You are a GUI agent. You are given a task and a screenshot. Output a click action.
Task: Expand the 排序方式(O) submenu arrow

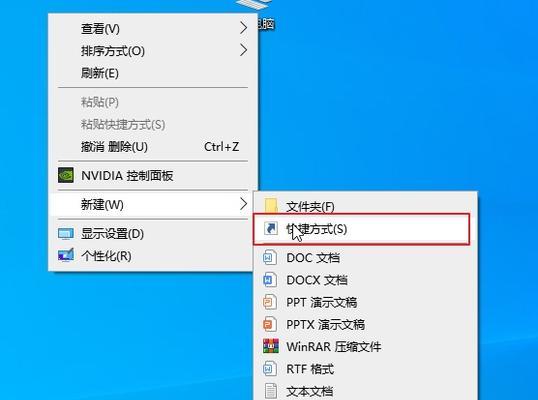(243, 50)
